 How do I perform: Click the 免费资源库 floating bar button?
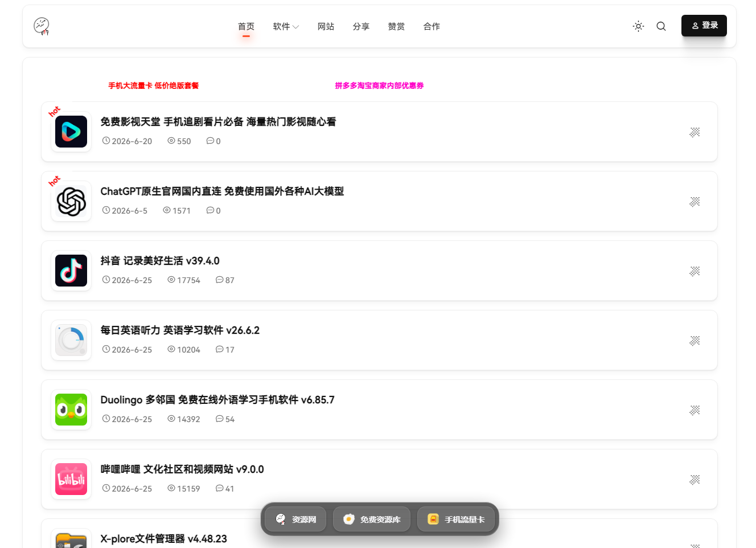coord(372,519)
